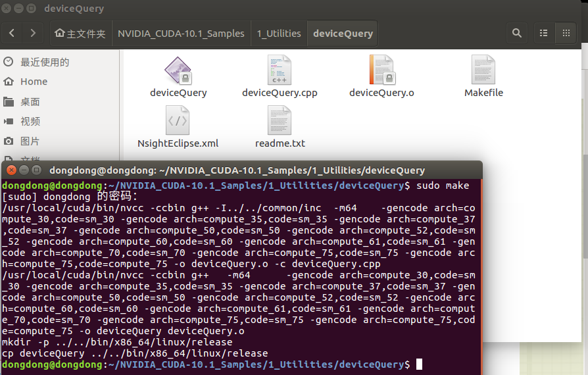Click the terminal window title bar

point(242,170)
